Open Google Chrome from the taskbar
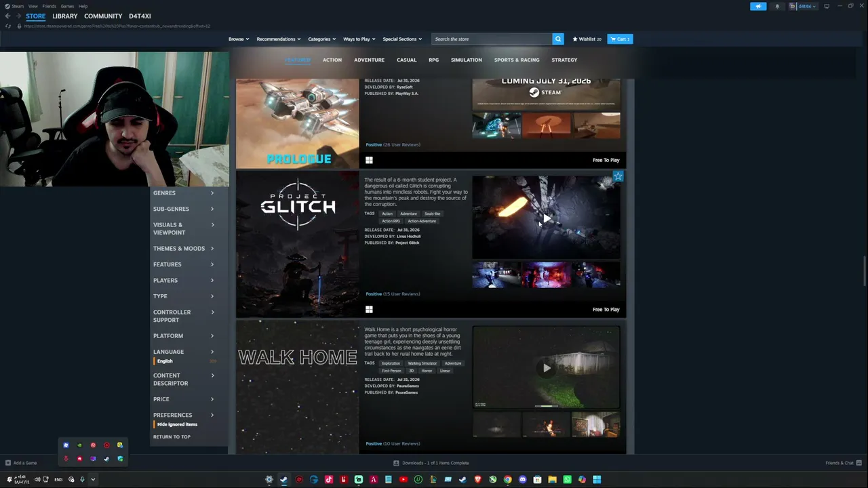Viewport: 868px width, 488px height. (x=507, y=480)
